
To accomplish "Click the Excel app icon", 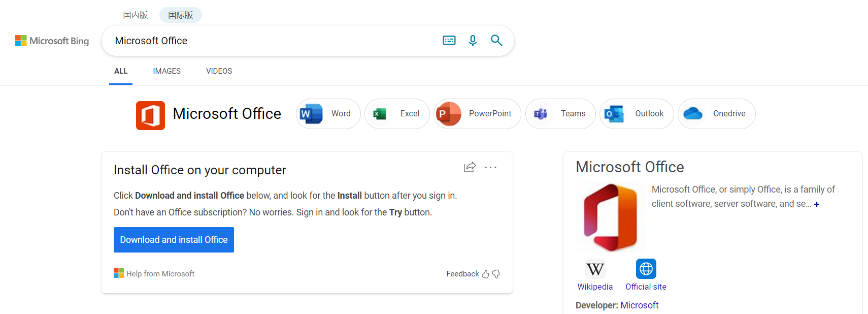I will [x=380, y=114].
